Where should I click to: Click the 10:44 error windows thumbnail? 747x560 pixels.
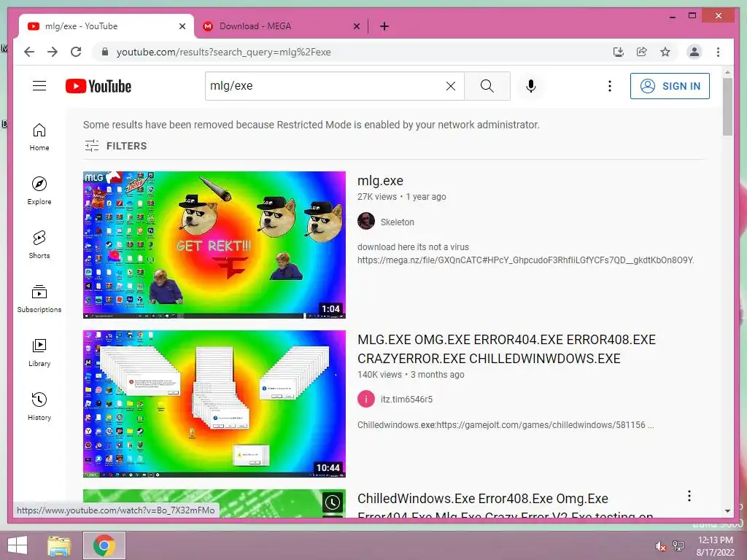[214, 404]
